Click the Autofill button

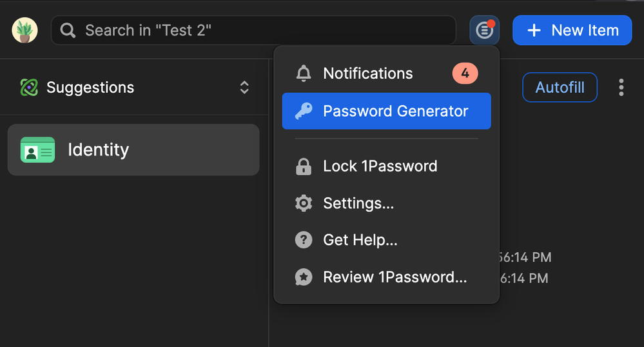560,88
